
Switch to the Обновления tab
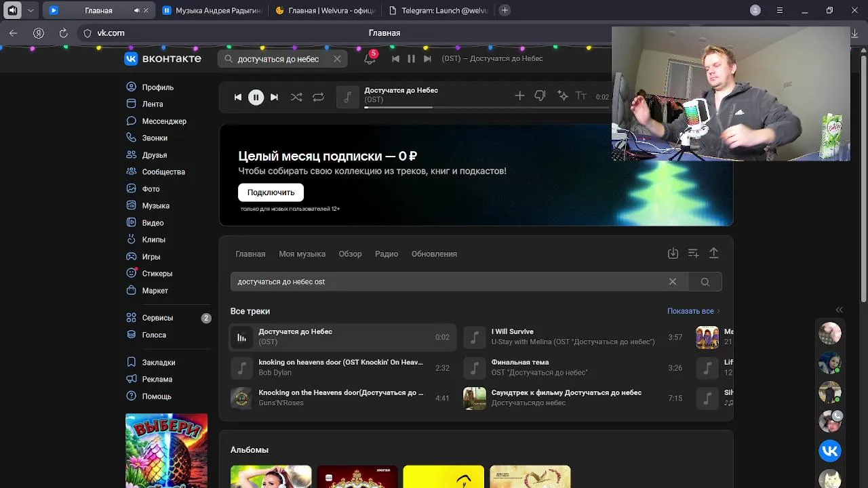pyautogui.click(x=434, y=254)
